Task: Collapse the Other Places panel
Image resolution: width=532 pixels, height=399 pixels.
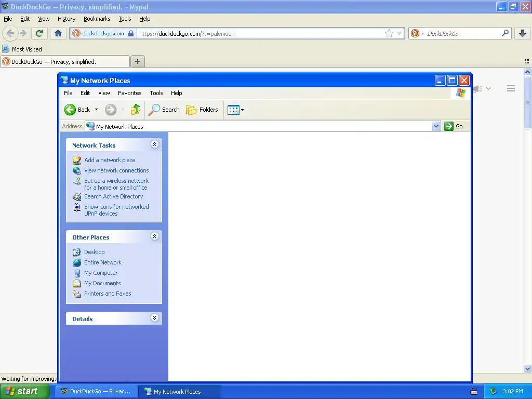Action: [154, 236]
